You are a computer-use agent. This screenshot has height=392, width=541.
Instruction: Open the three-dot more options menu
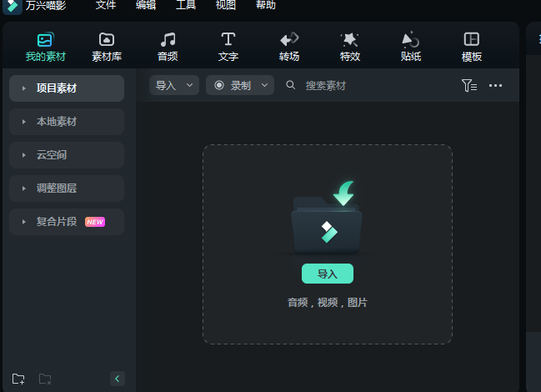[x=495, y=85]
